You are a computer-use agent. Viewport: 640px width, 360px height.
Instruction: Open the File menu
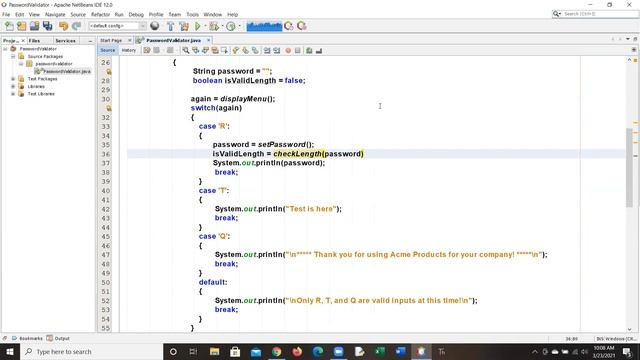coord(6,14)
